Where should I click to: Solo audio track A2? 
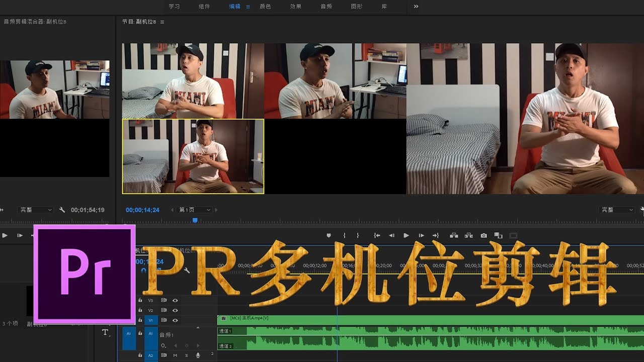[x=187, y=355]
